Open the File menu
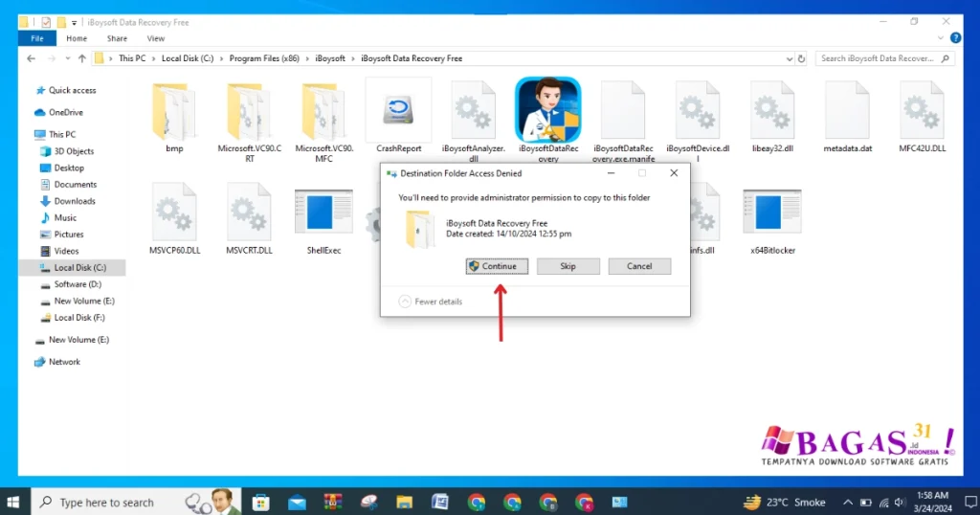 click(37, 38)
